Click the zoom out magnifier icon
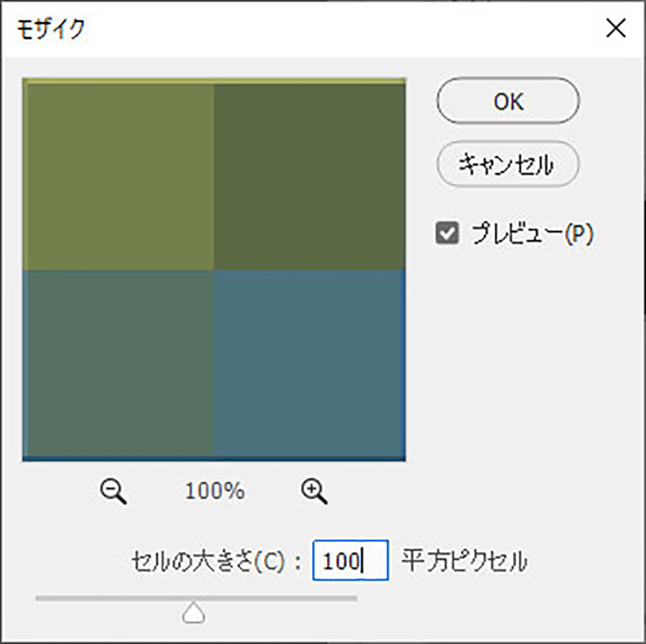646x644 pixels. (113, 491)
